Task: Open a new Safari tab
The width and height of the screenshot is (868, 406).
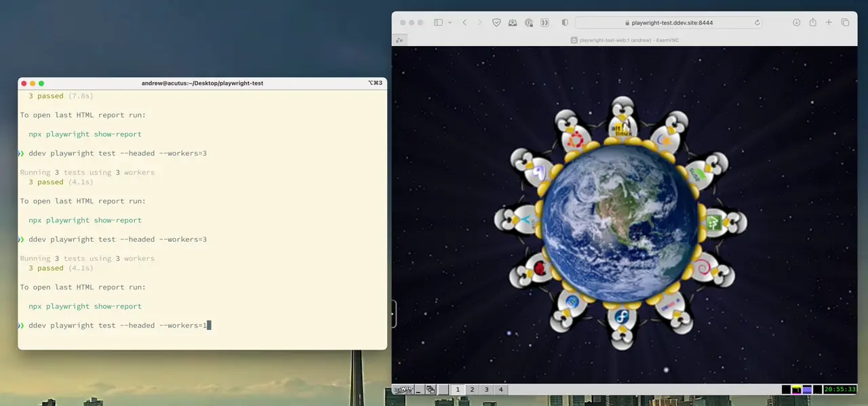Action: point(829,22)
